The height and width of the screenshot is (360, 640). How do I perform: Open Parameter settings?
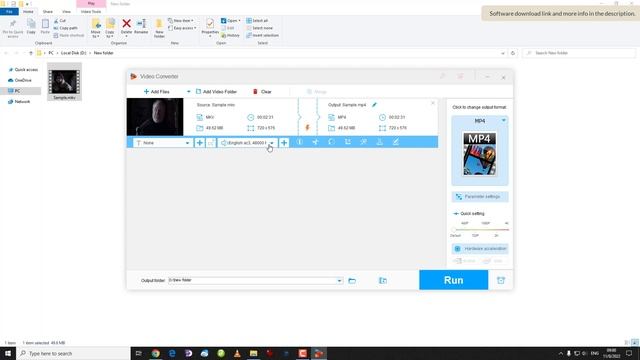[x=480, y=197]
